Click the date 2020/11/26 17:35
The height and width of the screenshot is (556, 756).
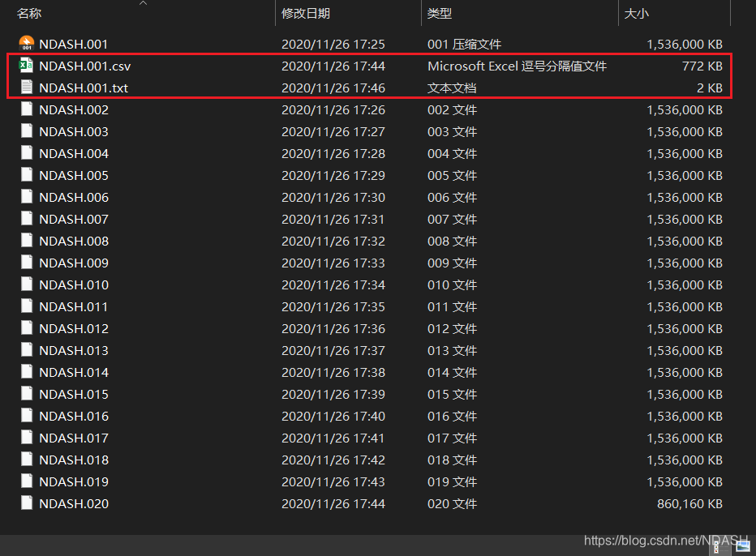coord(333,307)
